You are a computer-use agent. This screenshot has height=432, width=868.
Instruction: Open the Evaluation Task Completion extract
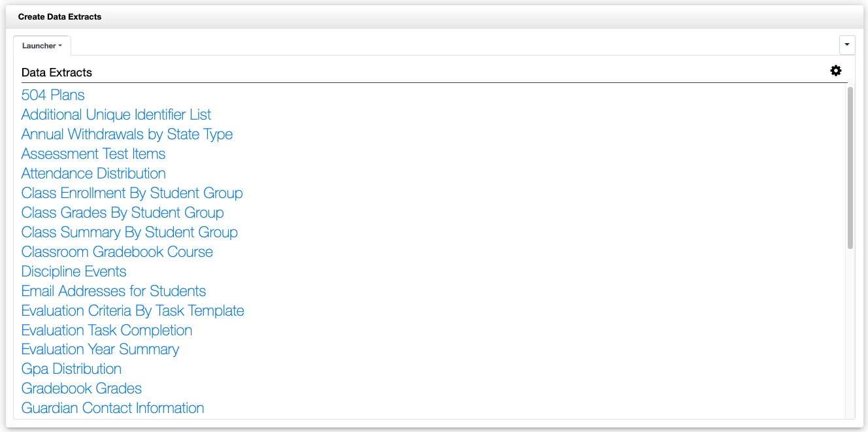[107, 331]
